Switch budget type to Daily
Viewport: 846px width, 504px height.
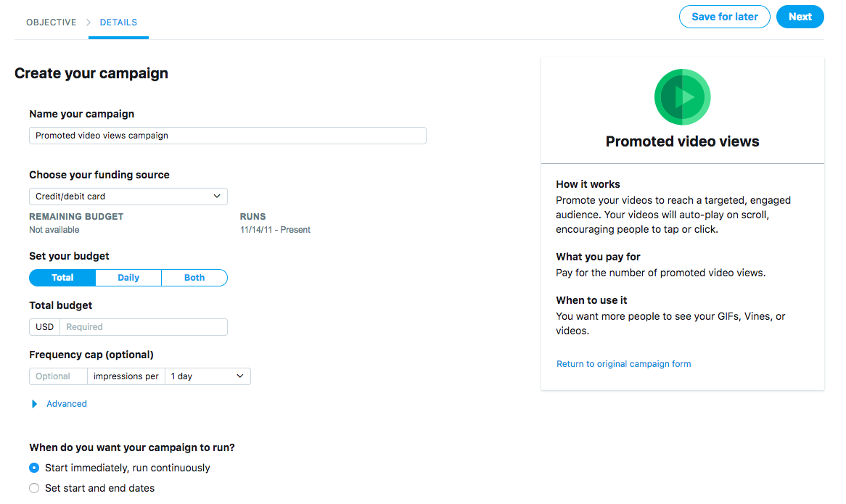[x=128, y=278]
